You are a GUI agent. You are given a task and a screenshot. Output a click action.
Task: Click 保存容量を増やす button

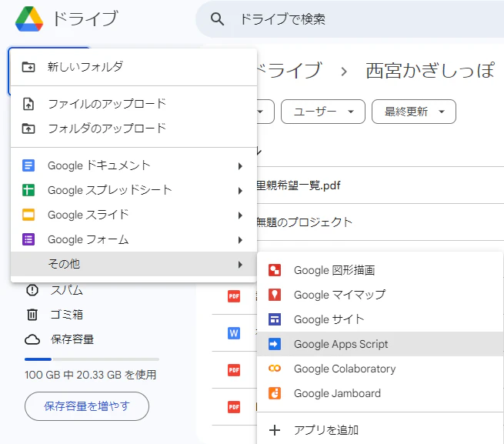[87, 406]
